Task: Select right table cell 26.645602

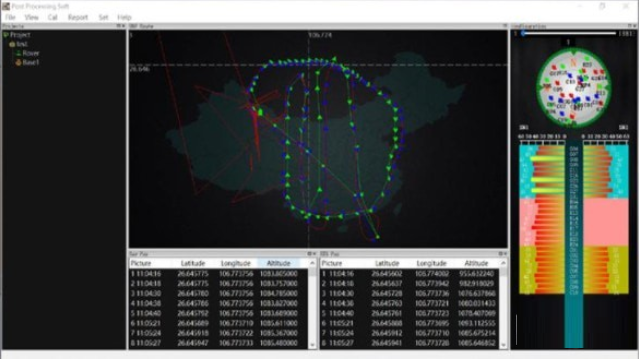Action: [387, 274]
